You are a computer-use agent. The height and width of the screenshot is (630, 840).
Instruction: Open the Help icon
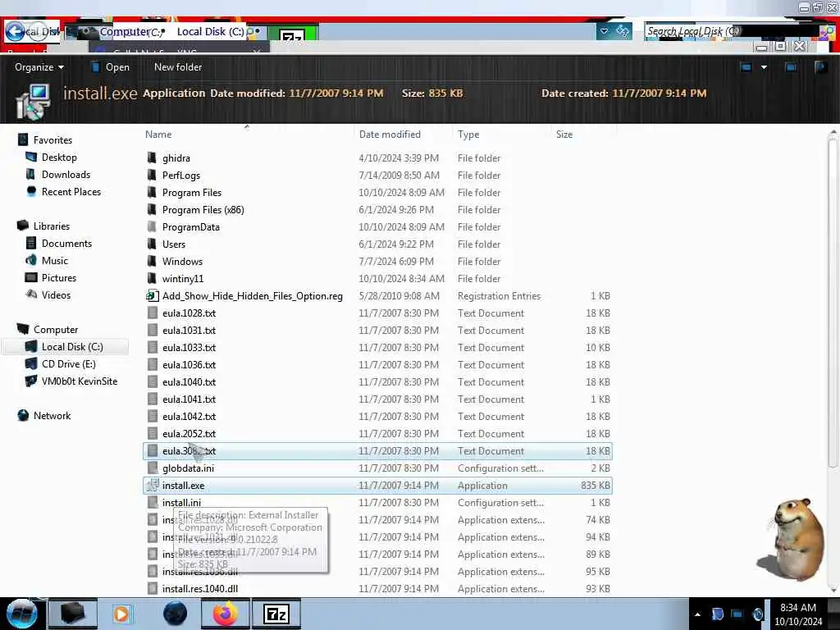click(820, 67)
